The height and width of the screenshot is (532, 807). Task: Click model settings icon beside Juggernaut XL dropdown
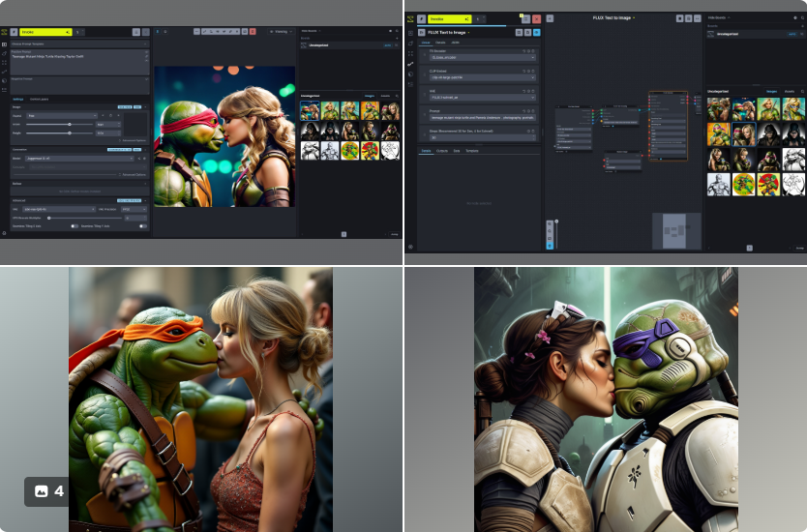click(144, 159)
